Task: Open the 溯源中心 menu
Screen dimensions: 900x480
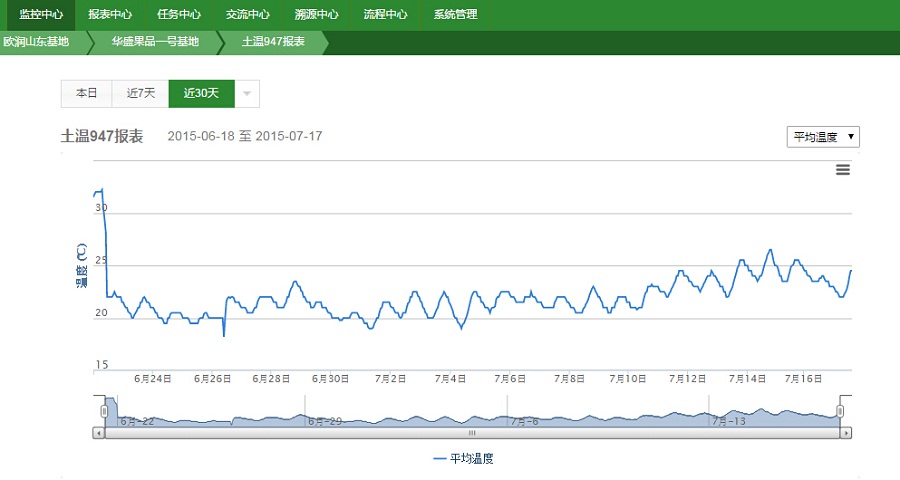Action: coord(316,15)
